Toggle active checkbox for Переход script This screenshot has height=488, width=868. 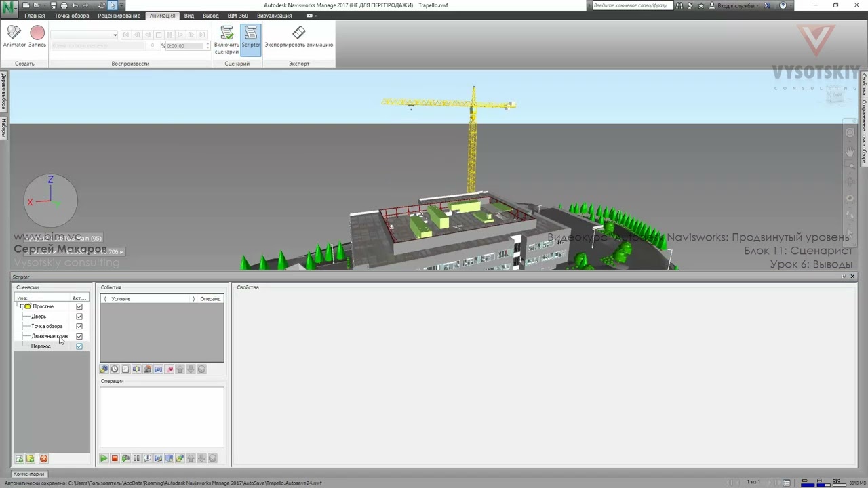coord(79,346)
